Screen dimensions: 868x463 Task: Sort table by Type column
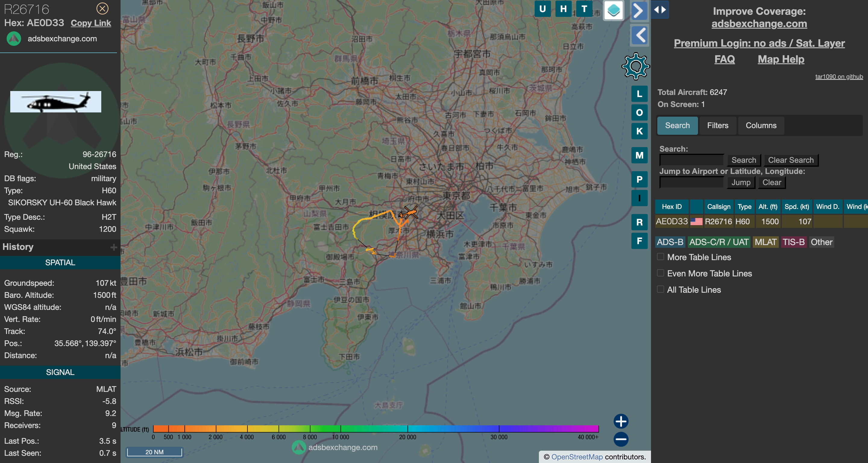pyautogui.click(x=744, y=206)
